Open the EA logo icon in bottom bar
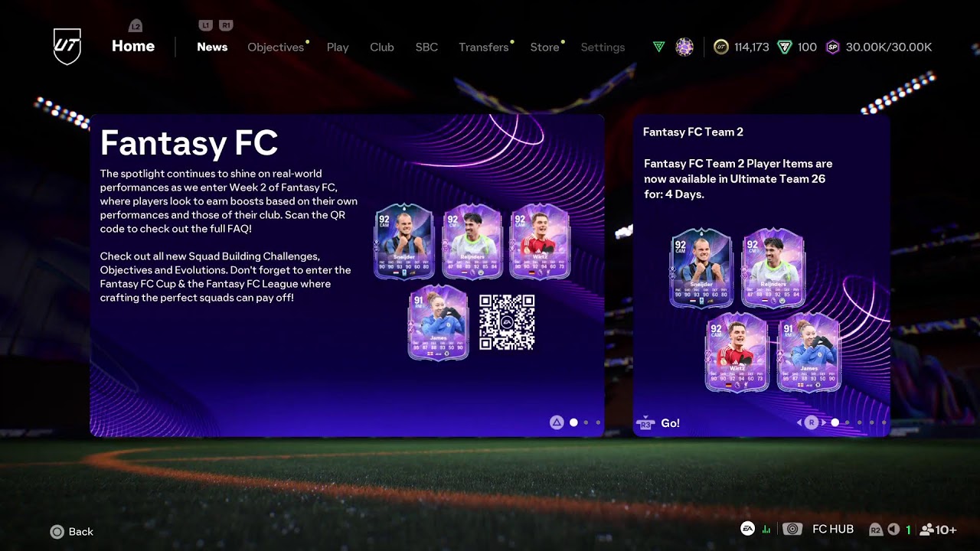The height and width of the screenshot is (551, 980). (x=748, y=529)
